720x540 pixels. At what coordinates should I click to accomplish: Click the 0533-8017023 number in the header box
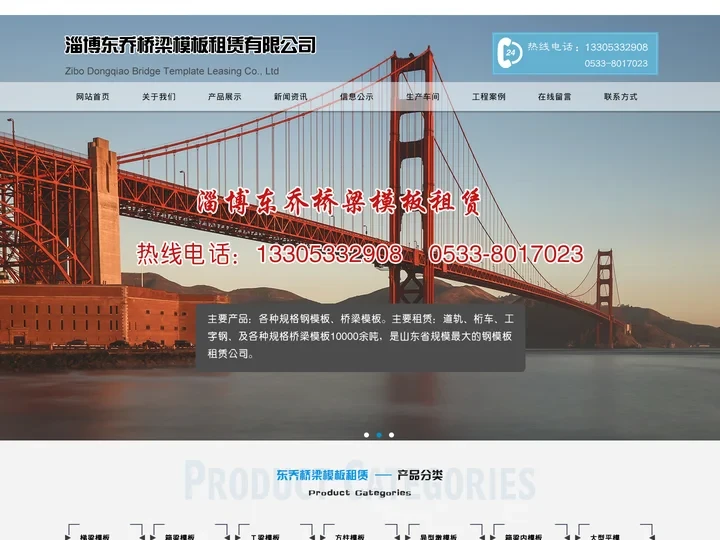coord(616,63)
